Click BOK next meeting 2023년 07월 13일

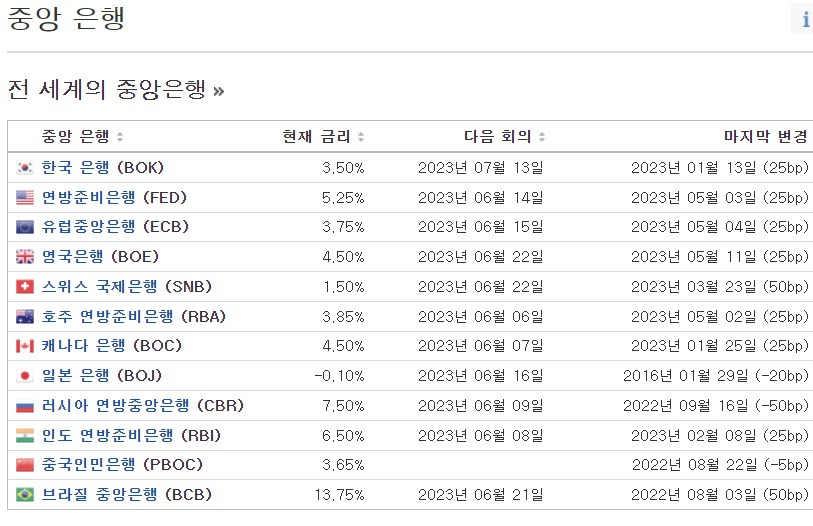(x=481, y=168)
